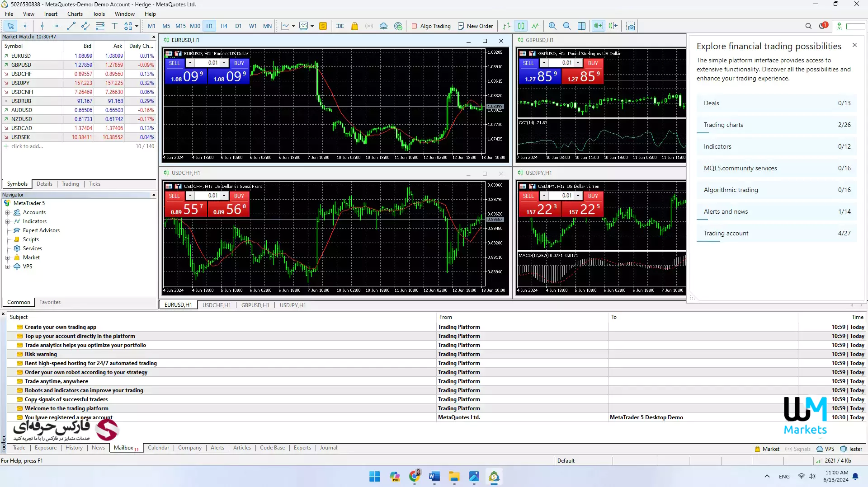This screenshot has width=868, height=487.
Task: Switch to Ticks tab in Market Watch
Action: (x=94, y=184)
